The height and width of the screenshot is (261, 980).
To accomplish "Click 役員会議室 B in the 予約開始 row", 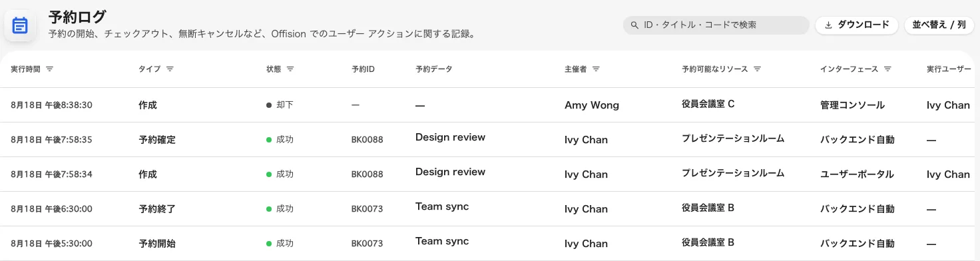I will click(708, 242).
